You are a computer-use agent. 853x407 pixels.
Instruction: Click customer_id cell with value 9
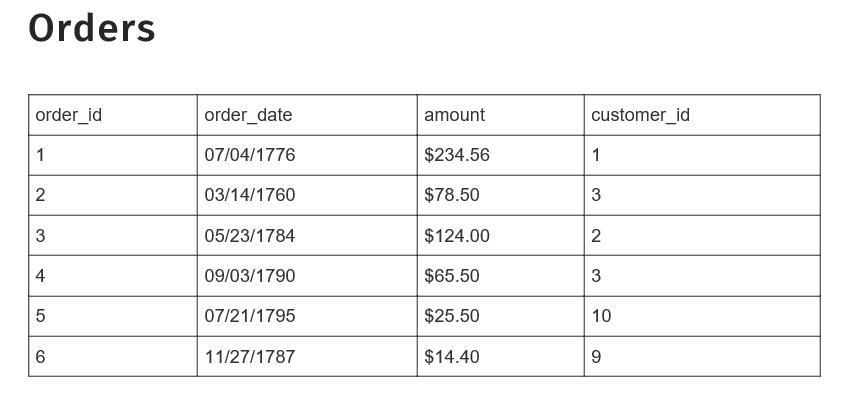[597, 357]
